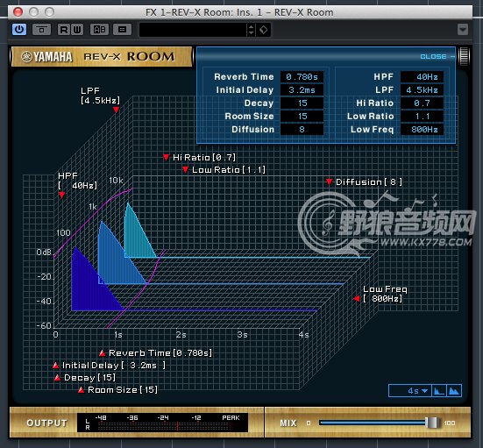Click the Low Freq red triangle handle
The height and width of the screenshot is (448, 483).
click(x=357, y=298)
